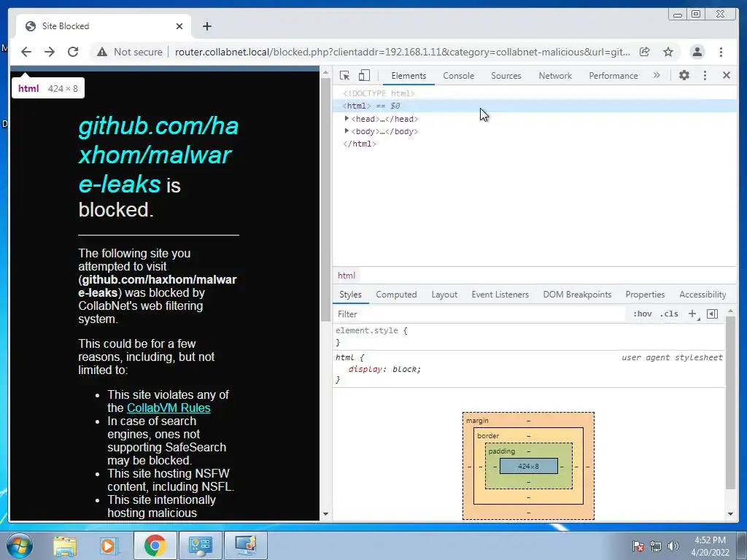Launch Windows Media Player from taskbar
Screen dimensions: 747x560
109,545
